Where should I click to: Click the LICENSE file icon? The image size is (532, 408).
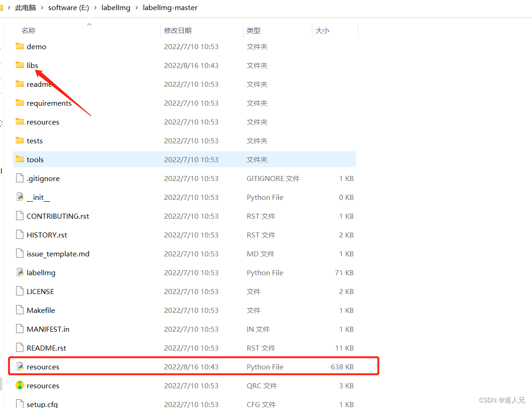[x=20, y=291]
